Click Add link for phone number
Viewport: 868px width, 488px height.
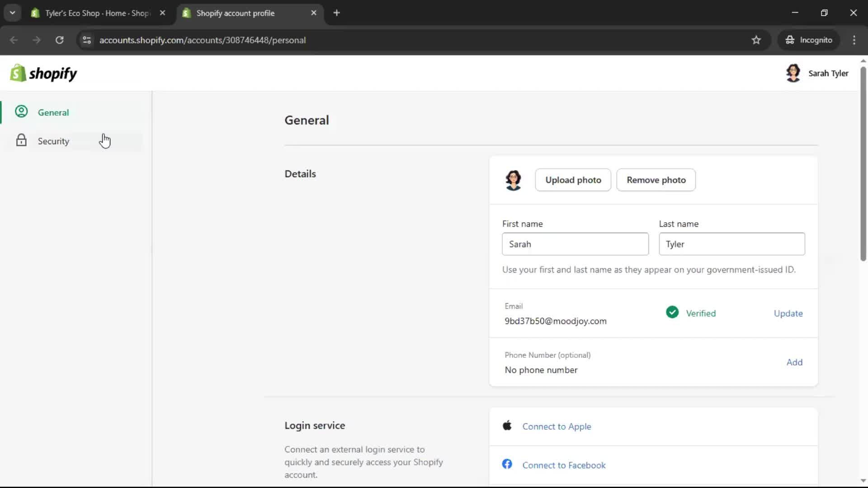[x=794, y=362]
